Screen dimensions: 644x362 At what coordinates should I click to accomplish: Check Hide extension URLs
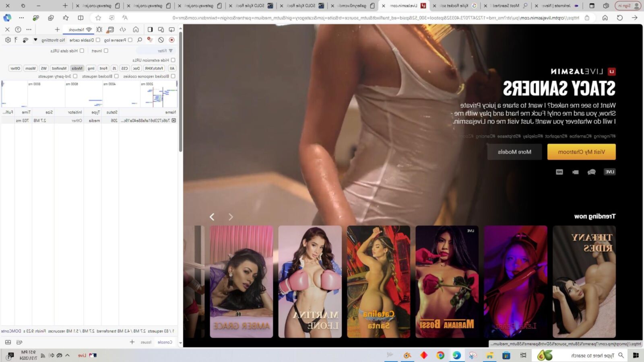click(x=173, y=60)
